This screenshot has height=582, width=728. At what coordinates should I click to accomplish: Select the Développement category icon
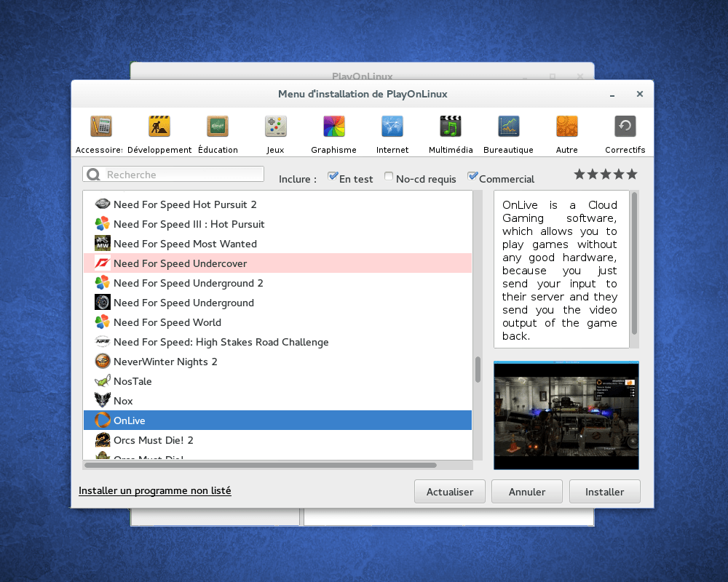click(159, 127)
